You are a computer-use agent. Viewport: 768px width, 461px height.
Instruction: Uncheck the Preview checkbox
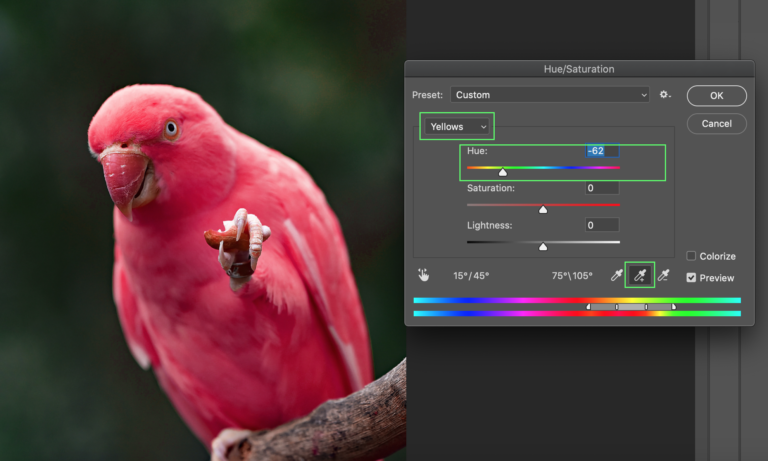click(x=691, y=278)
